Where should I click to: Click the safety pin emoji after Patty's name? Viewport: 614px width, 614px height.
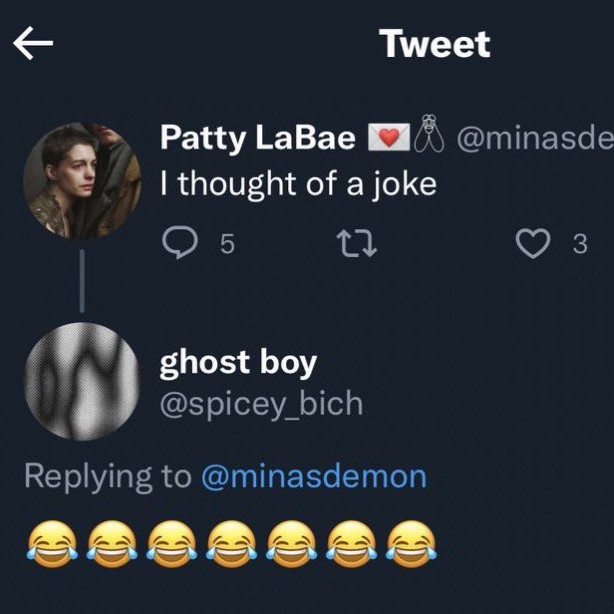[x=428, y=138]
